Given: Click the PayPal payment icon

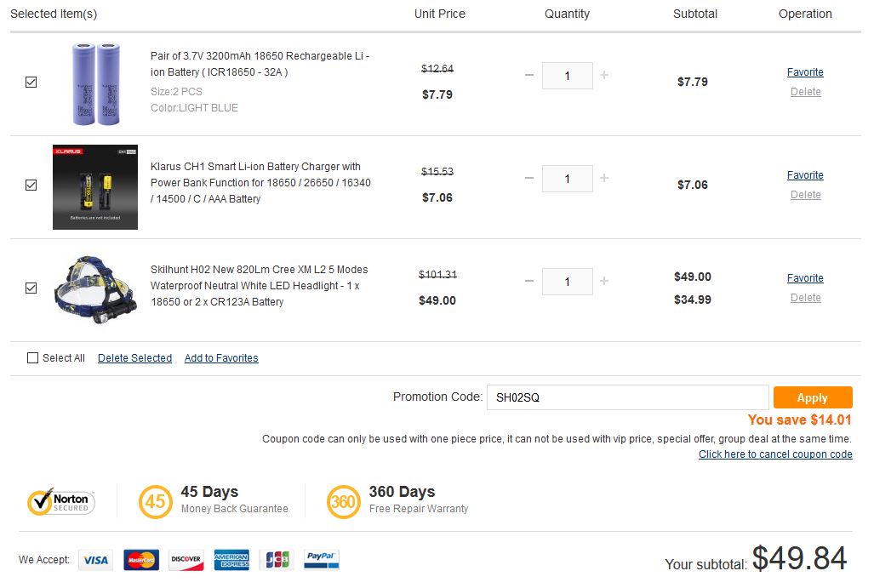Looking at the screenshot, I should point(321,559).
